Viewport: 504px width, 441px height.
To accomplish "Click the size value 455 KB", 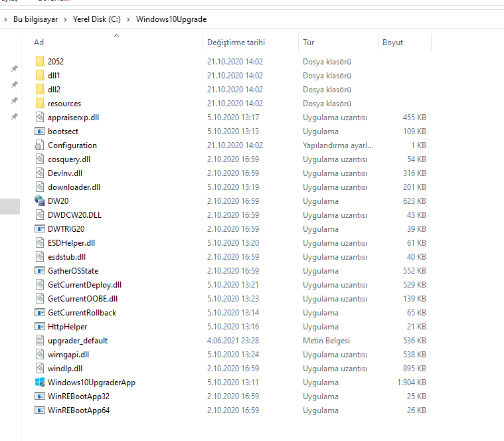I will pyautogui.click(x=414, y=118).
